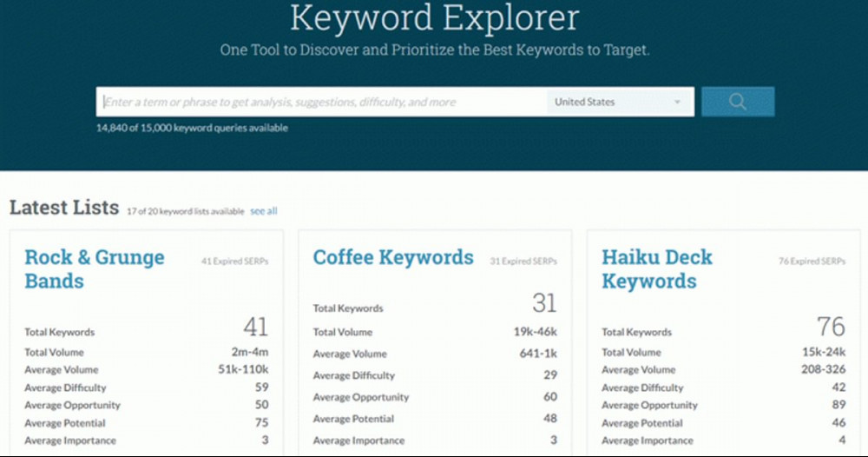Click Coffee Total Volume 19k-46k
Viewport: 868px width, 457px height.
tap(536, 332)
